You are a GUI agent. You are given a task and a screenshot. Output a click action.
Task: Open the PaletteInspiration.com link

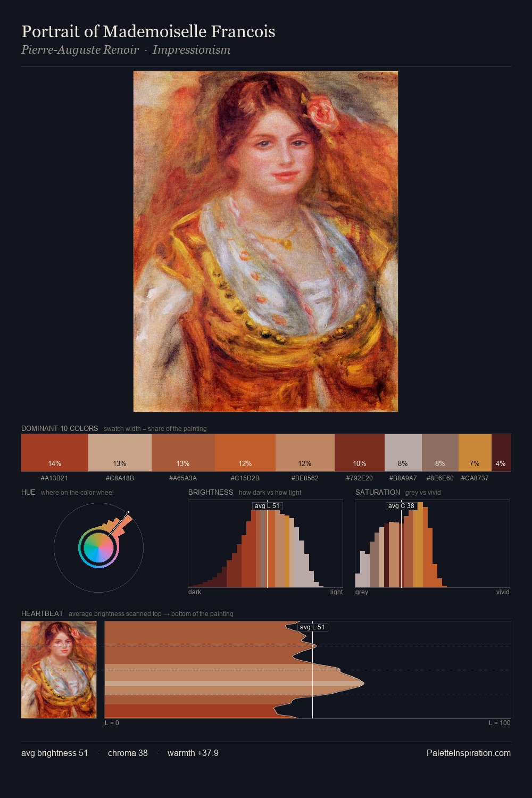(x=469, y=753)
